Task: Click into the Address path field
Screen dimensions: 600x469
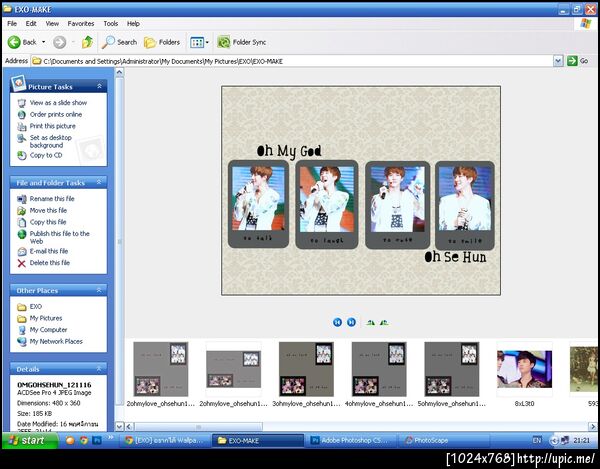Action: [x=292, y=61]
